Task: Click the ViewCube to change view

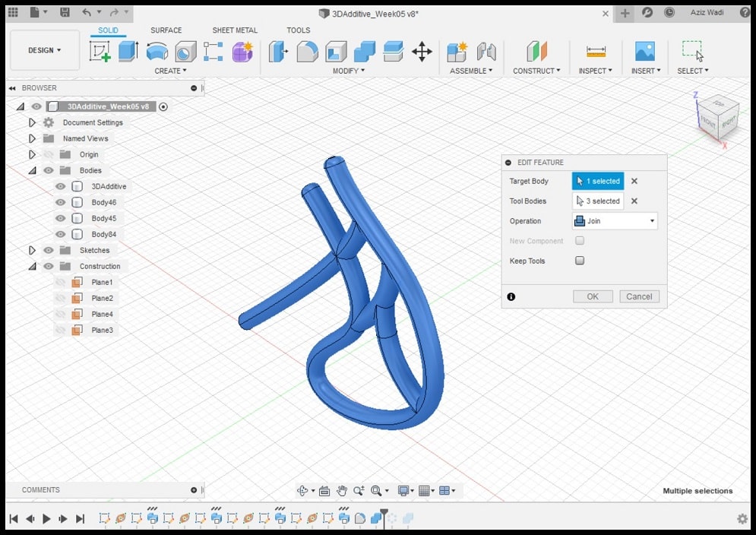Action: click(x=717, y=117)
